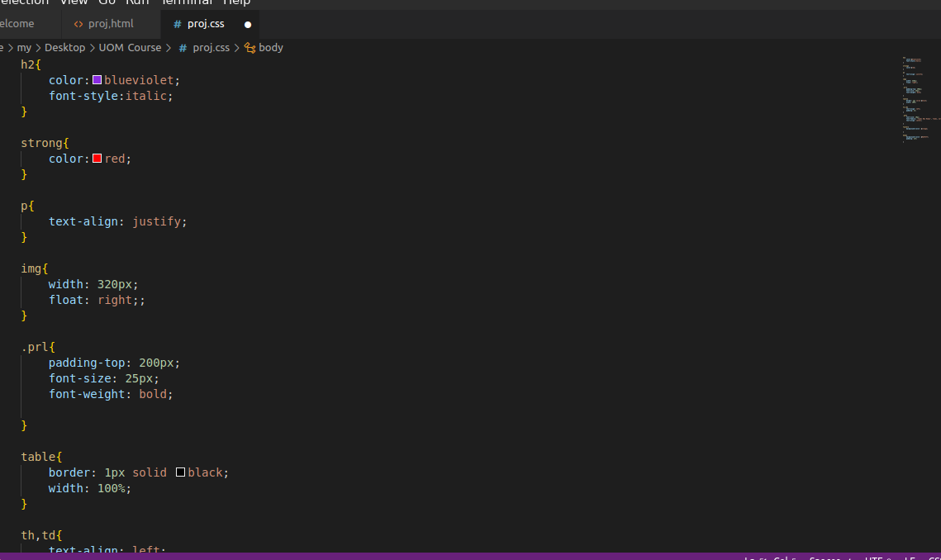Click the 'th,td{' selector line
941x560 pixels.
click(x=41, y=534)
